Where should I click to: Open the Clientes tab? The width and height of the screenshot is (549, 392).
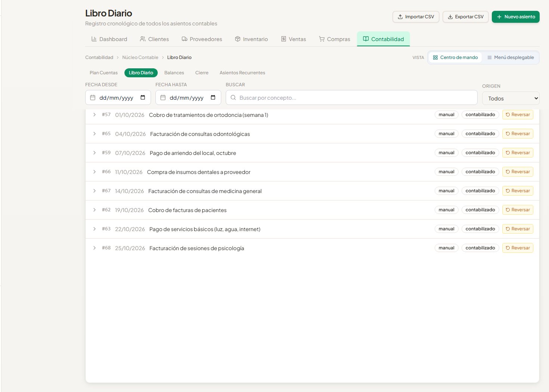[154, 39]
